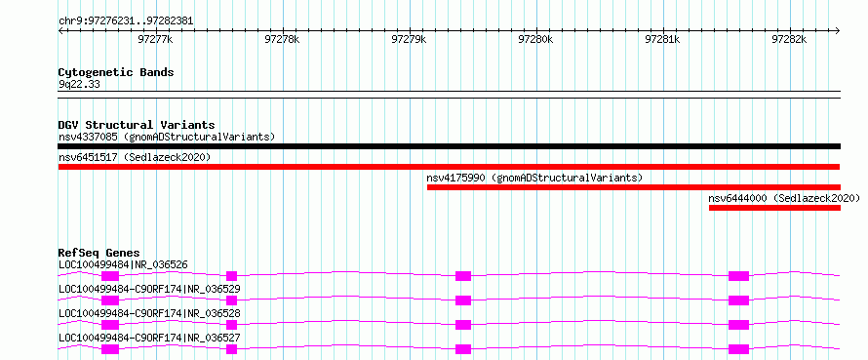Click the 97281k ruler tick label
The image size is (868, 360).
coord(662,39)
